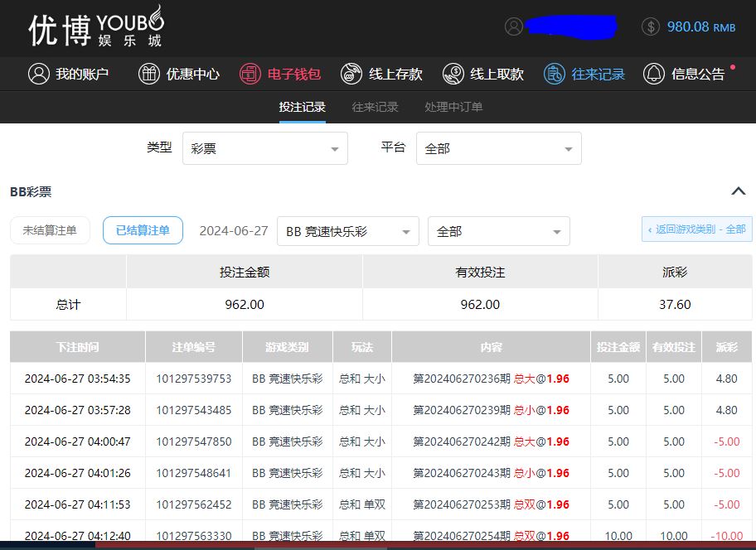
Task: Click the 优惠中心 gift icon
Action: click(x=148, y=74)
